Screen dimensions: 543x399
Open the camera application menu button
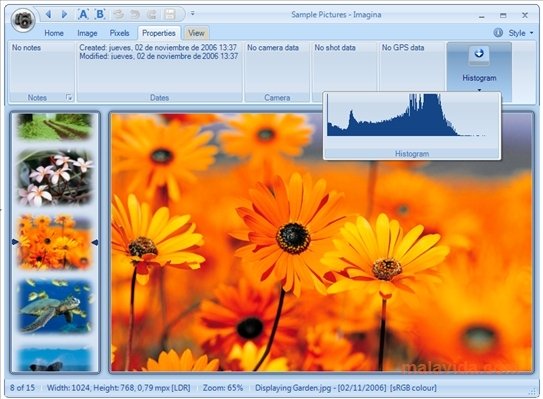23,20
